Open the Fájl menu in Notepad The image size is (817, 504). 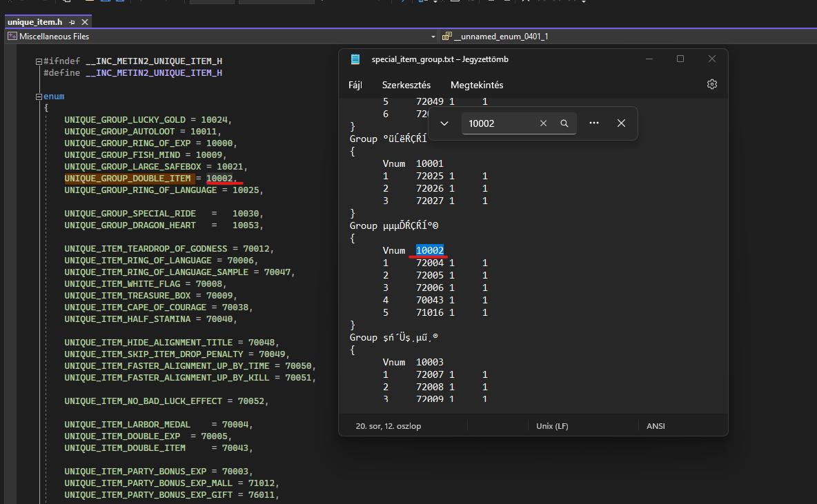point(355,85)
